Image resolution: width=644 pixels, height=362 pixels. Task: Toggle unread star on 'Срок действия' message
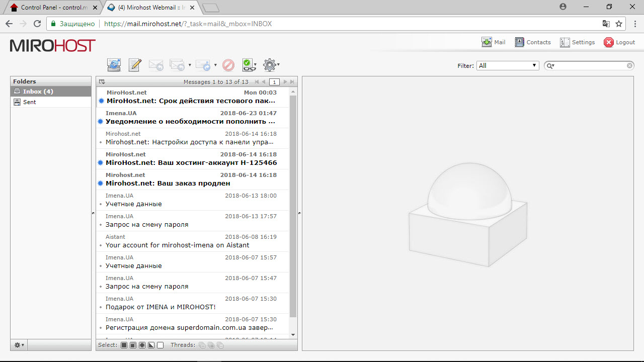(101, 101)
